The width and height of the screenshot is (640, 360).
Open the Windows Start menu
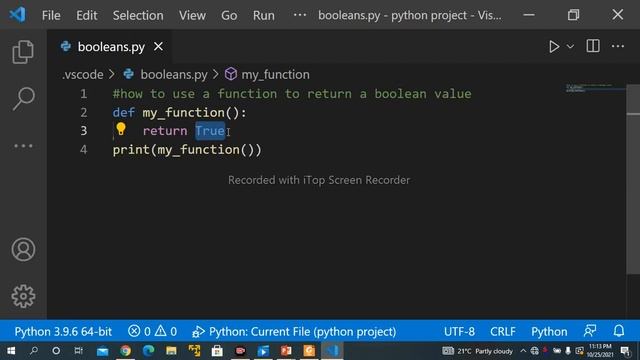(11, 351)
